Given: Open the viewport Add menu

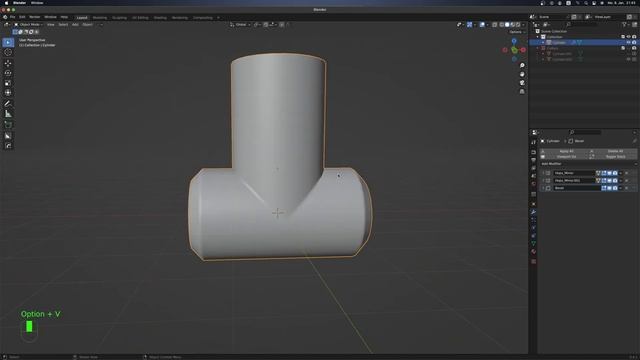Looking at the screenshot, I should [x=75, y=24].
